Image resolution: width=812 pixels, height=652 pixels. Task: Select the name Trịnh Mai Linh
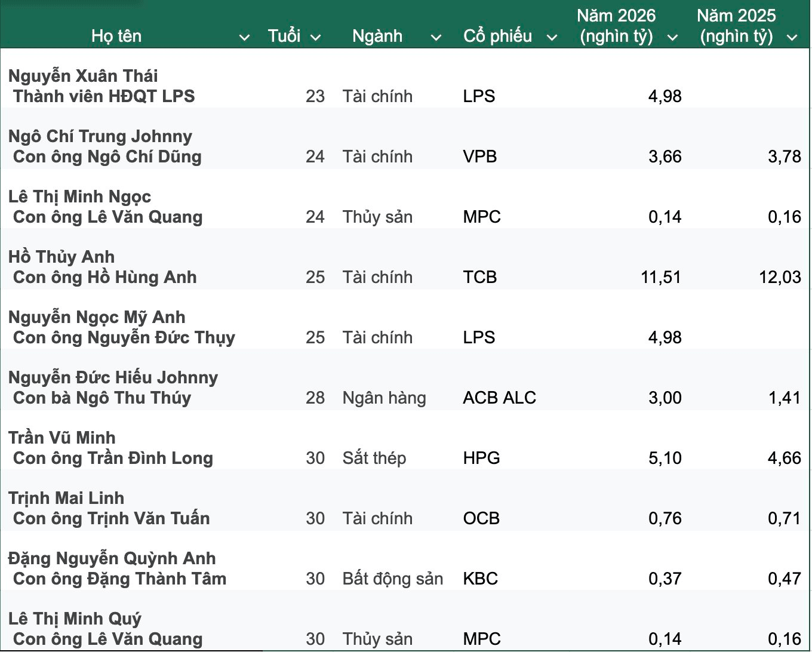(66, 499)
